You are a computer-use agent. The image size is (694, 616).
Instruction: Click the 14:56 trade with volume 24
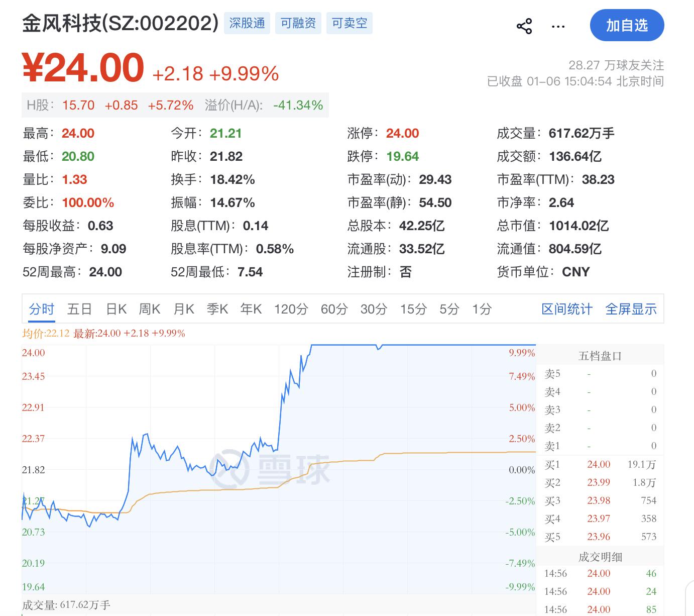point(600,591)
